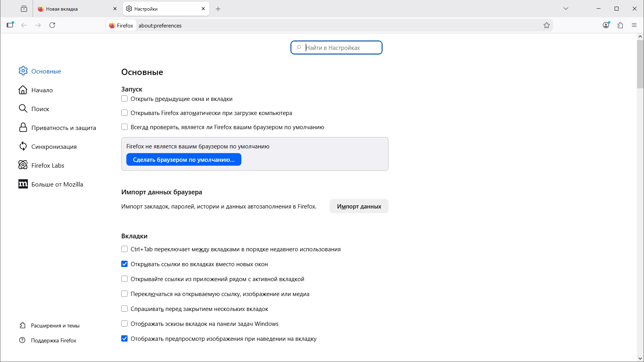644x362 pixels.
Task: Bookmark this page with the star icon
Action: click(x=547, y=26)
